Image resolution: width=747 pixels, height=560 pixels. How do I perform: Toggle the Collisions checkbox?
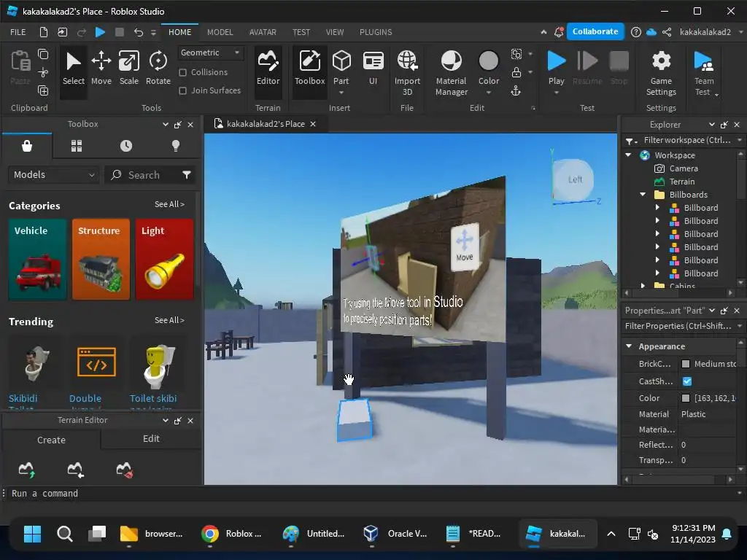click(x=182, y=72)
